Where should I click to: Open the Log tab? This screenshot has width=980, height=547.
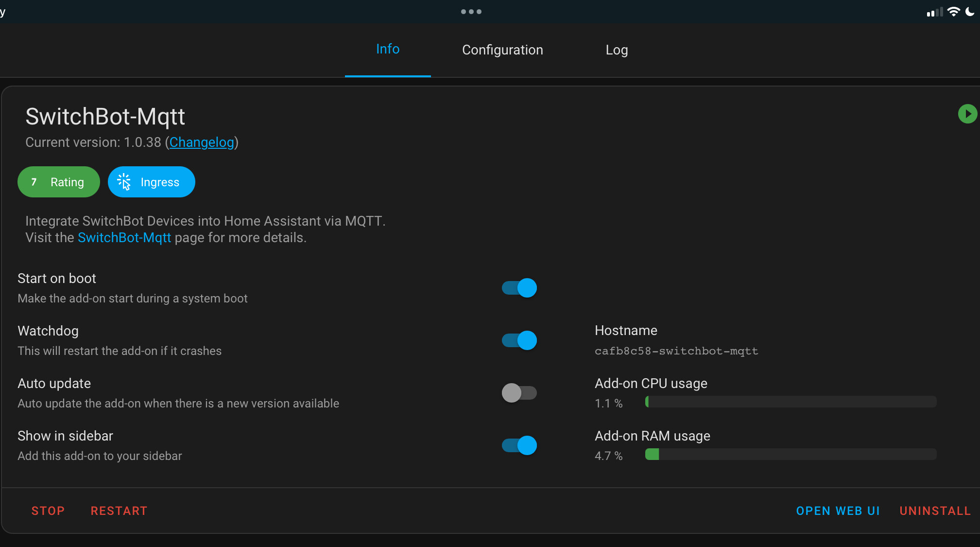pos(616,50)
